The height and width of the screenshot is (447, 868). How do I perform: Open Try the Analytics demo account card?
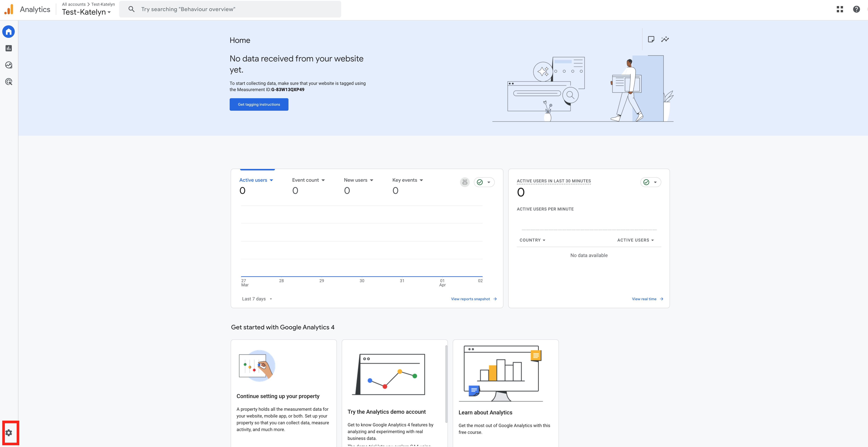pyautogui.click(x=395, y=393)
